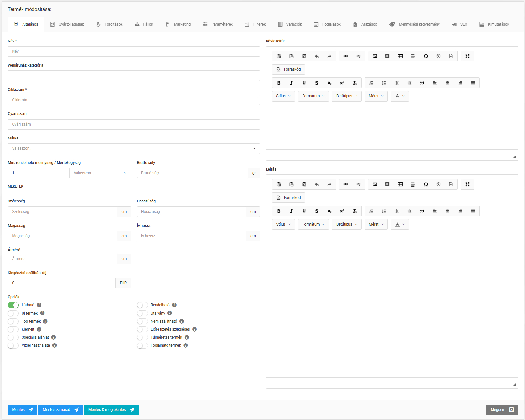The height and width of the screenshot is (420, 525).
Task: Insert table in the Leírás editor
Action: pyautogui.click(x=400, y=184)
